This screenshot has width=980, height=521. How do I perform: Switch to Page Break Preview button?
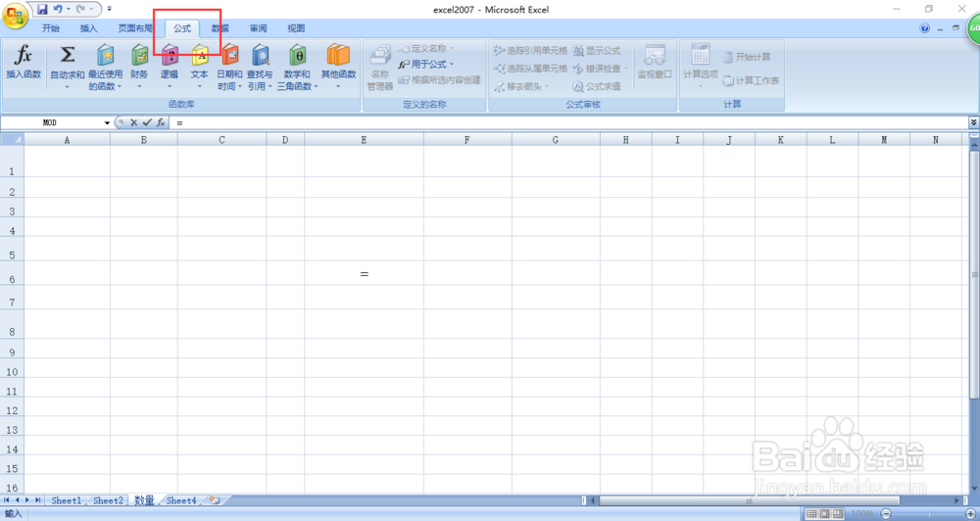(838, 513)
